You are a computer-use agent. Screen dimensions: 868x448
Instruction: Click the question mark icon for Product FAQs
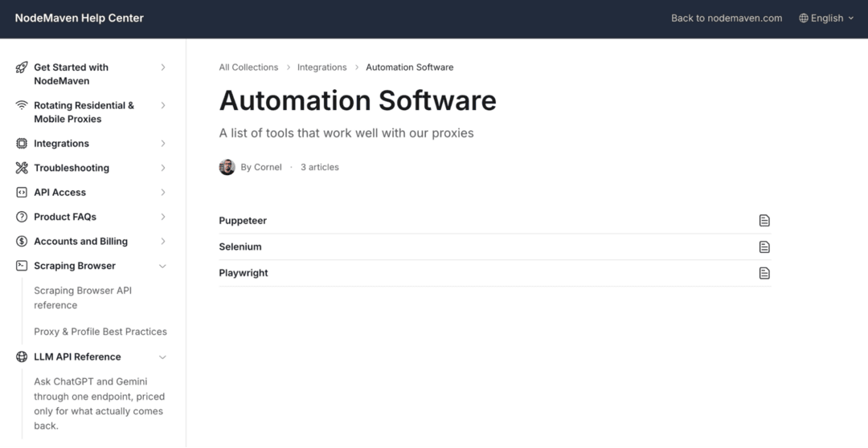click(22, 217)
